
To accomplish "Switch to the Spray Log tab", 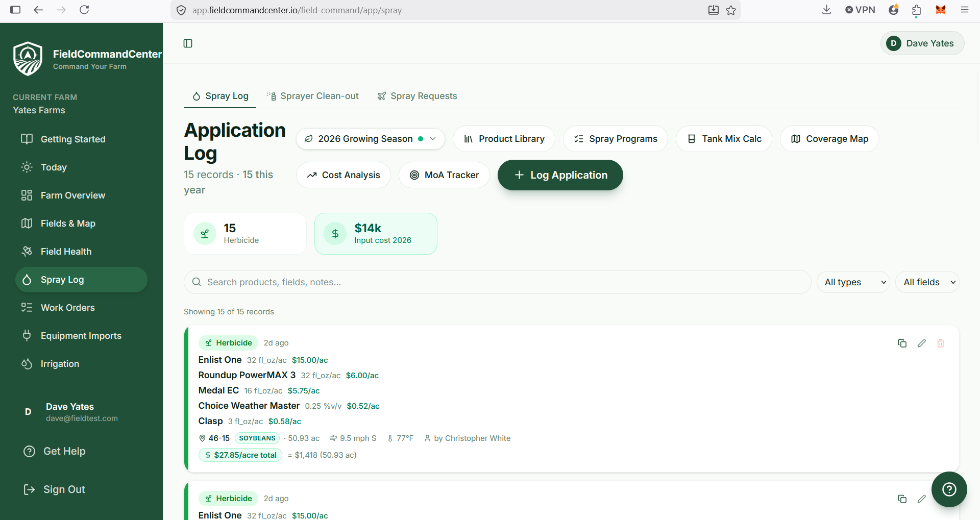I will coord(220,96).
